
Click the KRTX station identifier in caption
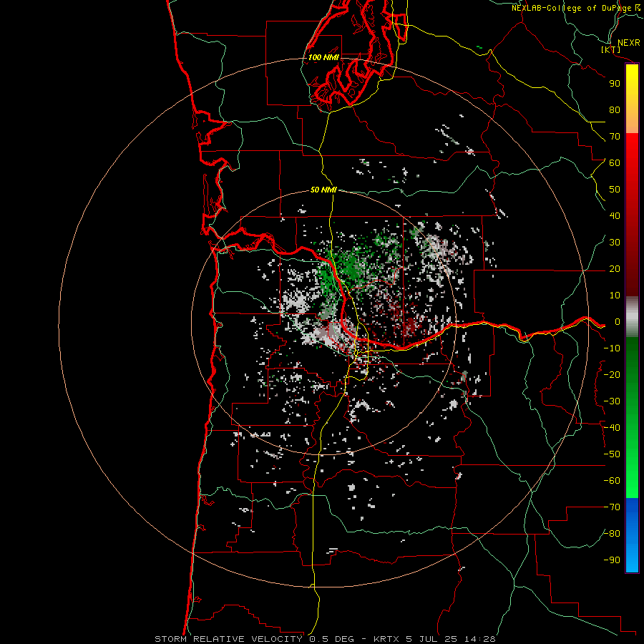386,639
